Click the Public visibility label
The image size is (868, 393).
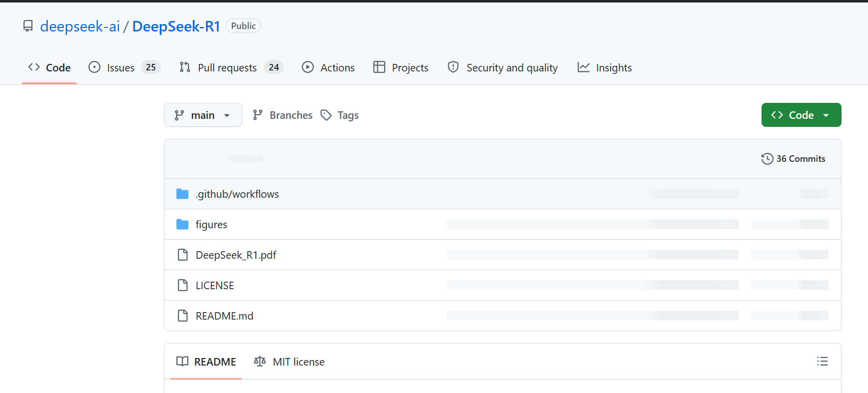click(243, 26)
